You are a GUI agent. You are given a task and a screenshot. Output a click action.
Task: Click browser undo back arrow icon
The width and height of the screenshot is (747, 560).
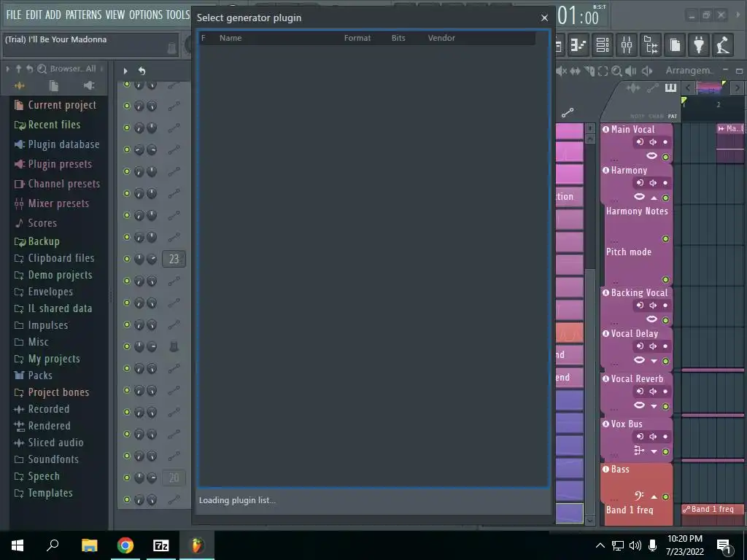tap(29, 69)
